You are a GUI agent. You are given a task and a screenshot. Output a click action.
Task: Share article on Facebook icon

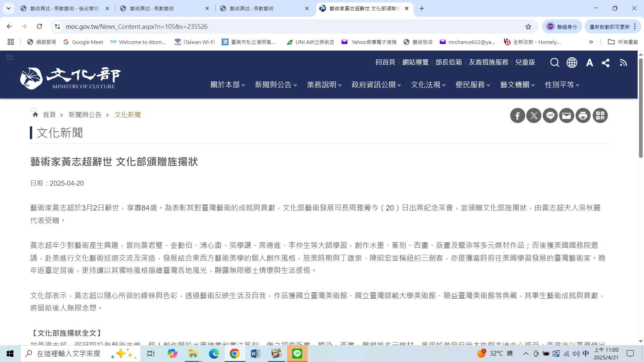518,116
